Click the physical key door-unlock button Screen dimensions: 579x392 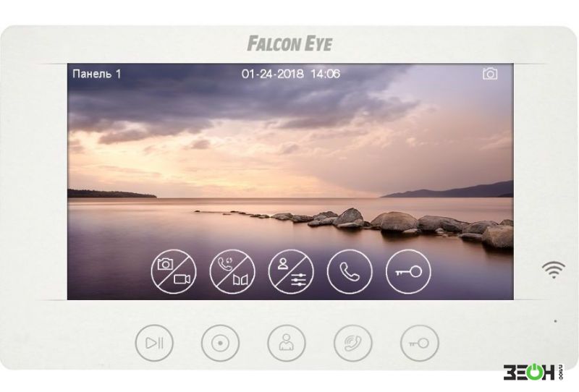[x=420, y=343]
